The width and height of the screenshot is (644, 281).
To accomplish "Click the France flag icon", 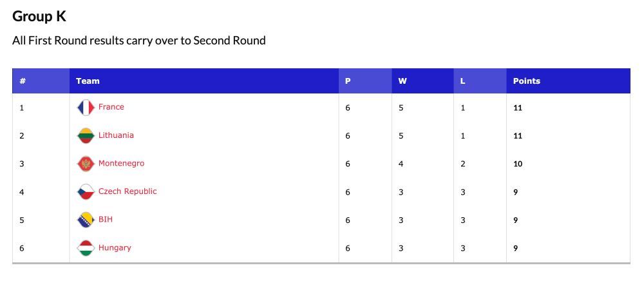I will [86, 108].
